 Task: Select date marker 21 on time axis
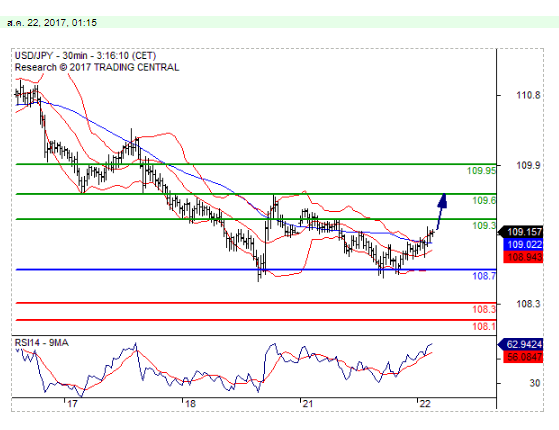pos(307,404)
